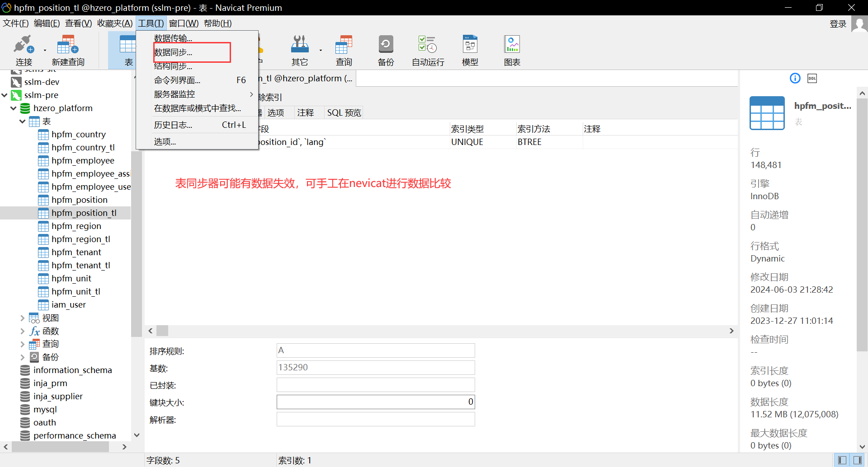Screen dimensions: 868x467
Task: Open the Backup (备份) toolbar icon
Action: click(386, 50)
